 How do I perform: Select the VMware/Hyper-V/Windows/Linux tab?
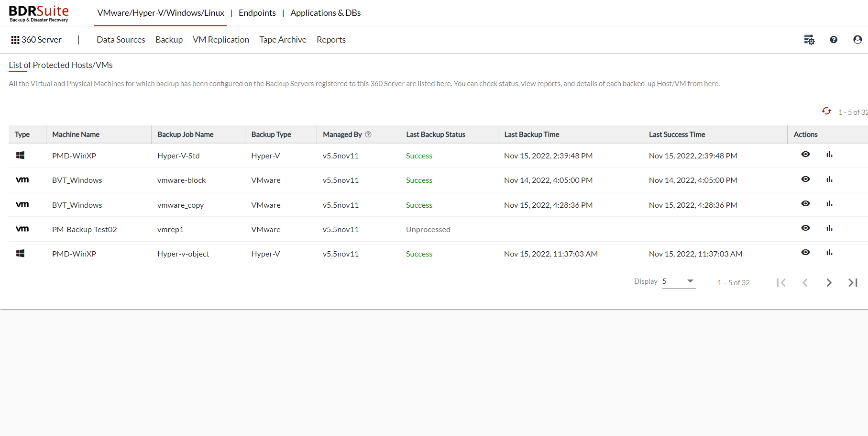161,13
